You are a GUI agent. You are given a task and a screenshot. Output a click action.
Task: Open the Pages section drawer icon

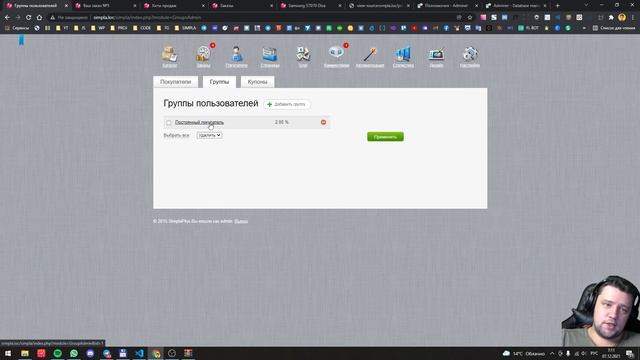(270, 54)
